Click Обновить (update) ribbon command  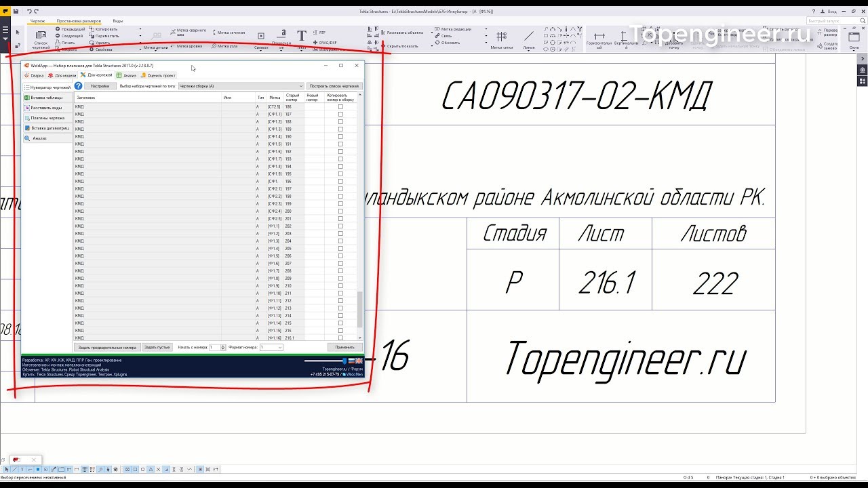(448, 43)
